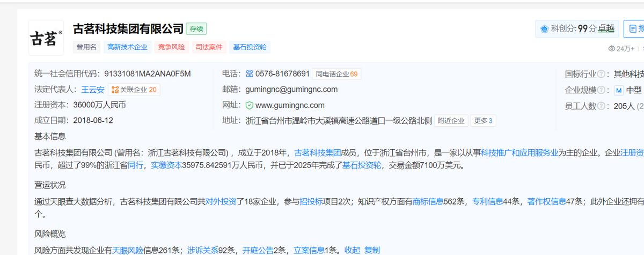Click the 复制 copy link
The image size is (644, 255).
click(372, 250)
